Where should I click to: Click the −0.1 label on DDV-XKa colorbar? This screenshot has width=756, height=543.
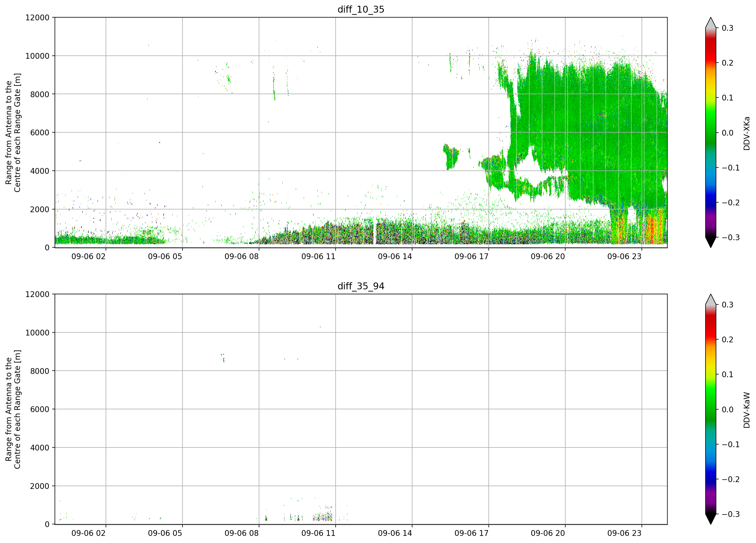click(x=731, y=168)
